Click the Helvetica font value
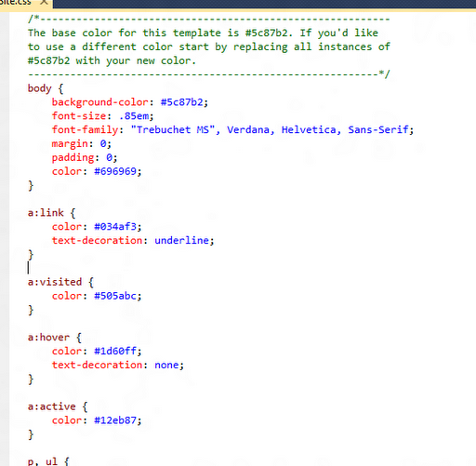 [309, 129]
